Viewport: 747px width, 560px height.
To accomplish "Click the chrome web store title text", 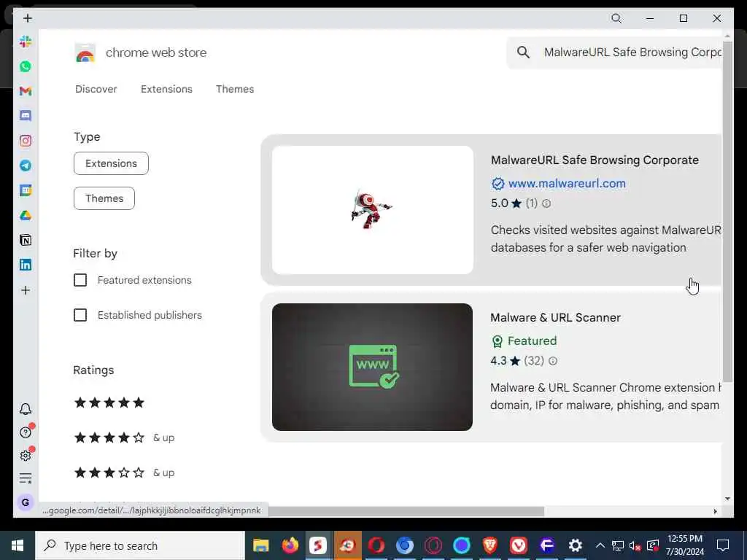I will coord(156,52).
